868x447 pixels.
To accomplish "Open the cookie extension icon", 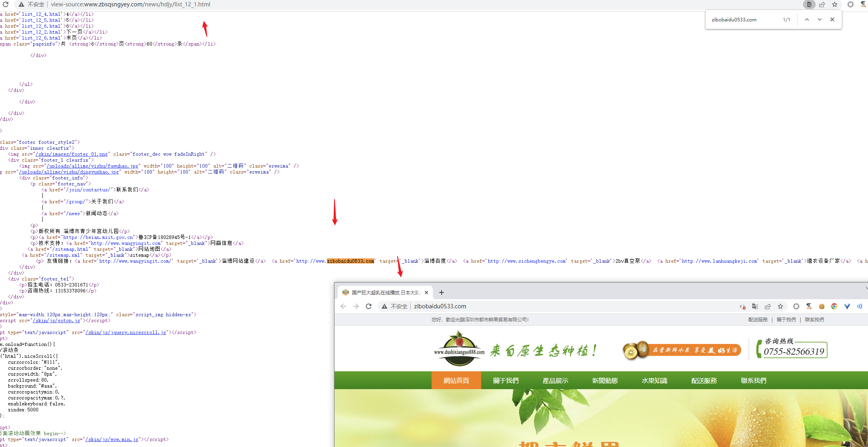I will click(822, 306).
